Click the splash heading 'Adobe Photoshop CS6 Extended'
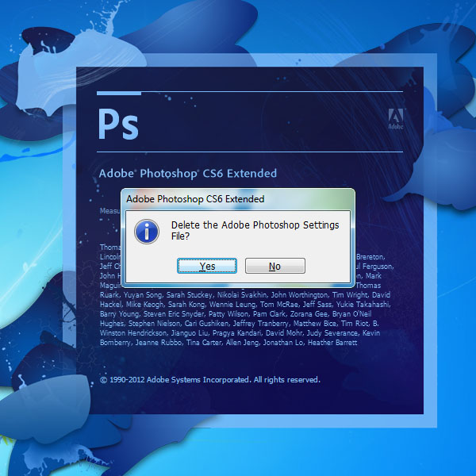Image resolution: width=476 pixels, height=476 pixels. coord(188,173)
